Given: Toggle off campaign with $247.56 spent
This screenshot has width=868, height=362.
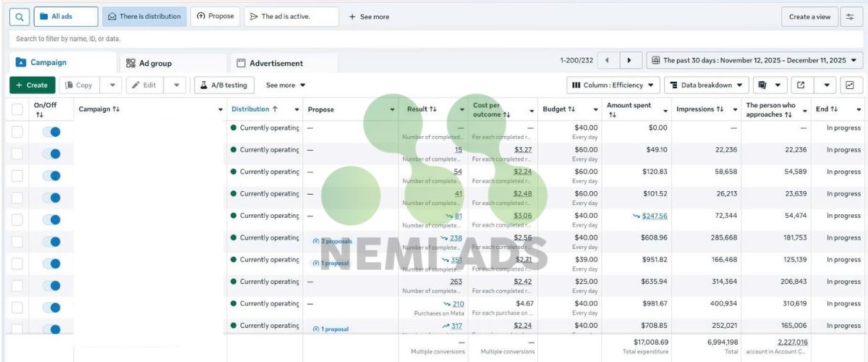Looking at the screenshot, I should (51, 219).
